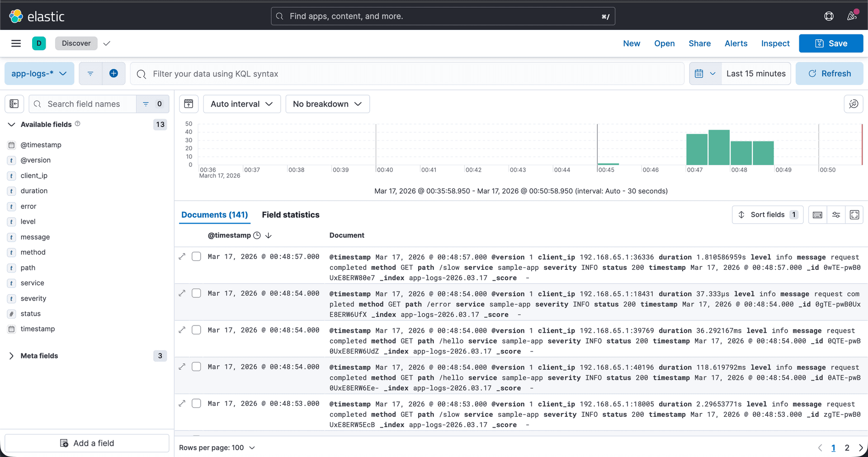
Task: Click Share in the top menu
Action: (x=700, y=43)
